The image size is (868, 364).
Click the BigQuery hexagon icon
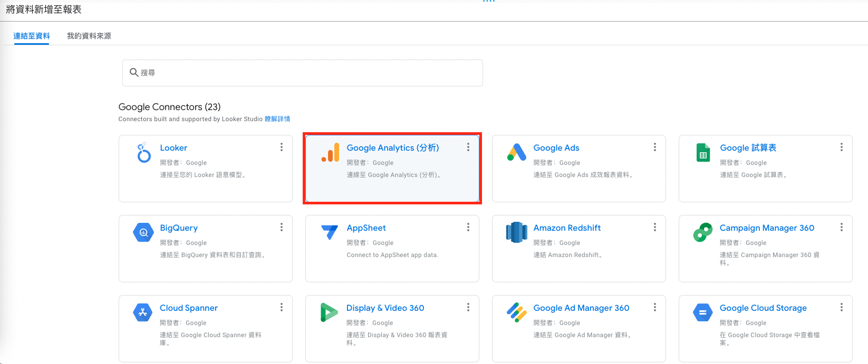(143, 232)
